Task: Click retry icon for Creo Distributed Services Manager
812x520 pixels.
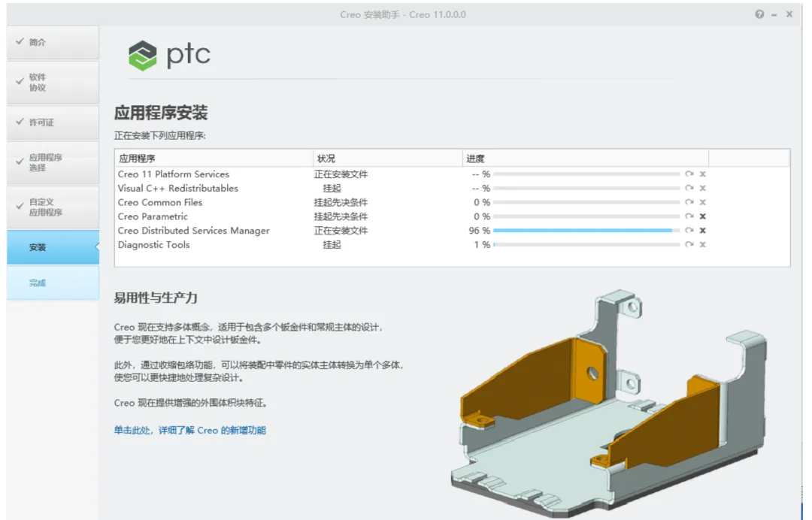Action: click(689, 230)
